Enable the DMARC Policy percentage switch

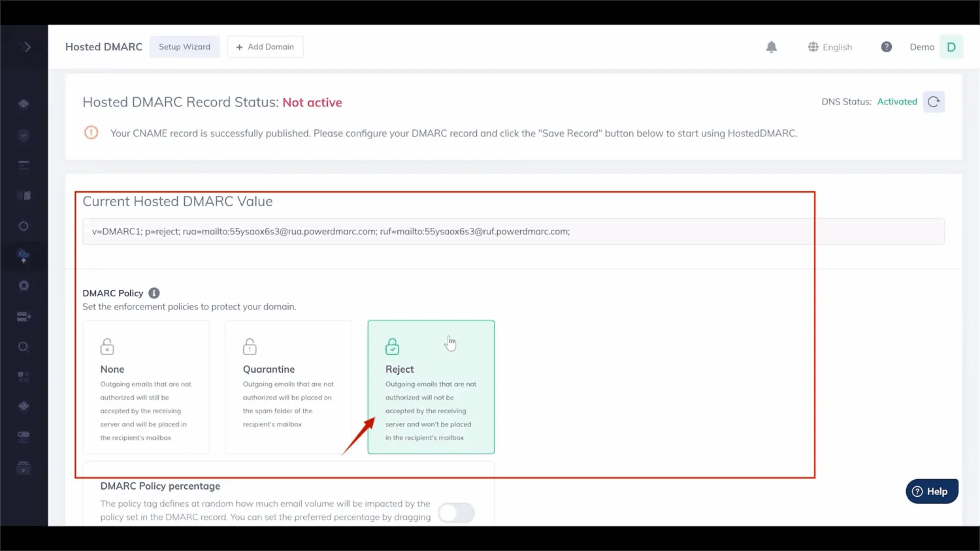[x=456, y=512]
